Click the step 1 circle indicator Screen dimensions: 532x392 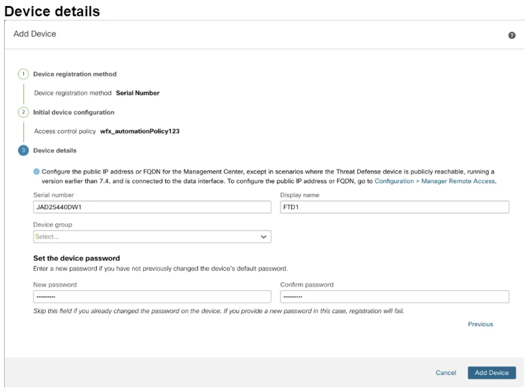(24, 74)
